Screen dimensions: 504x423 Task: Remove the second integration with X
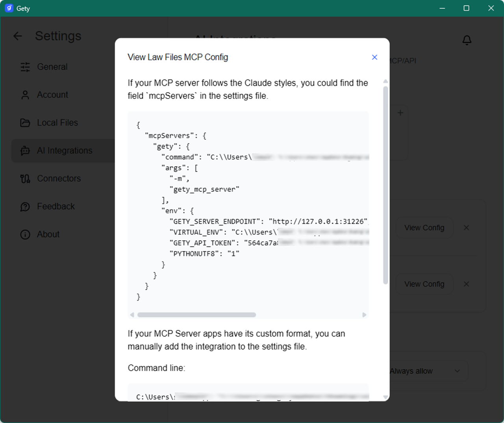point(466,284)
